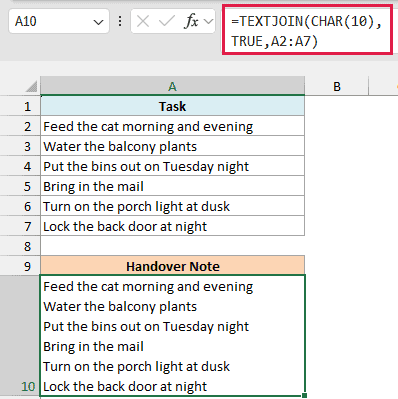Select row 6 header
The width and height of the screenshot is (398, 399).
(20, 206)
